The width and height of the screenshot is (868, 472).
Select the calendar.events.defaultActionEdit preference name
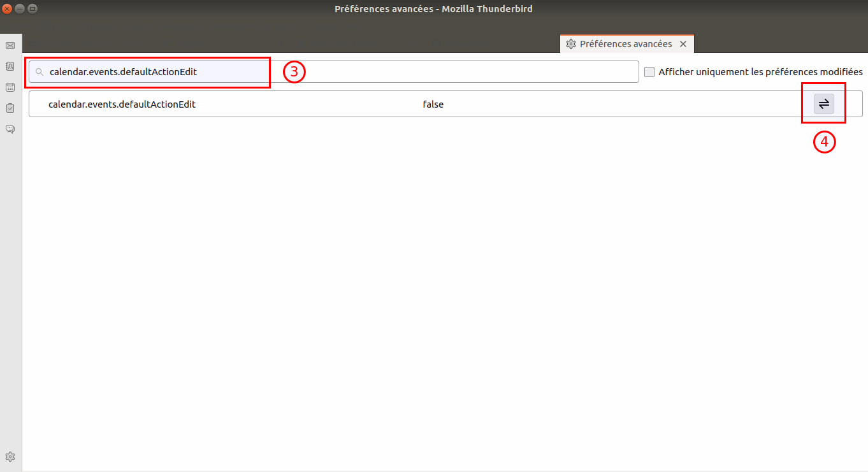tap(122, 104)
